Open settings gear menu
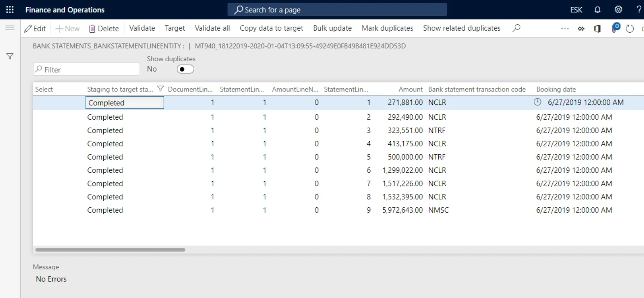Viewport: 644px width, 298px height. tap(619, 10)
